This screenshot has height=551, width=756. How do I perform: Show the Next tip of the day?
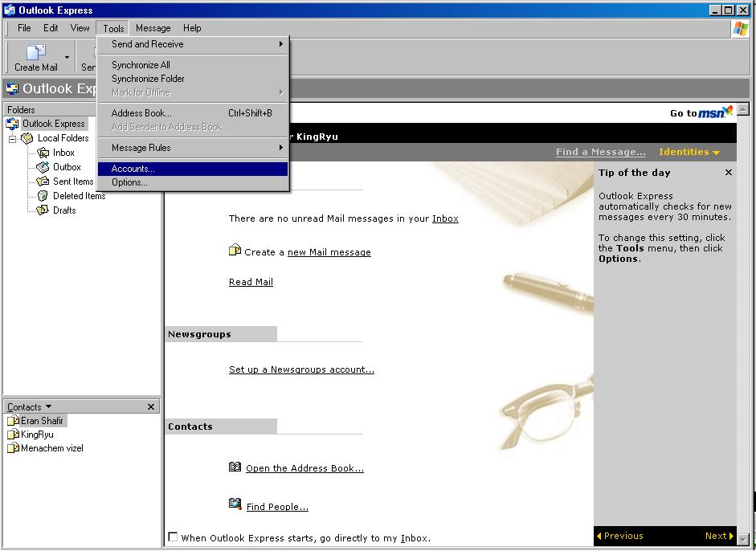click(719, 536)
